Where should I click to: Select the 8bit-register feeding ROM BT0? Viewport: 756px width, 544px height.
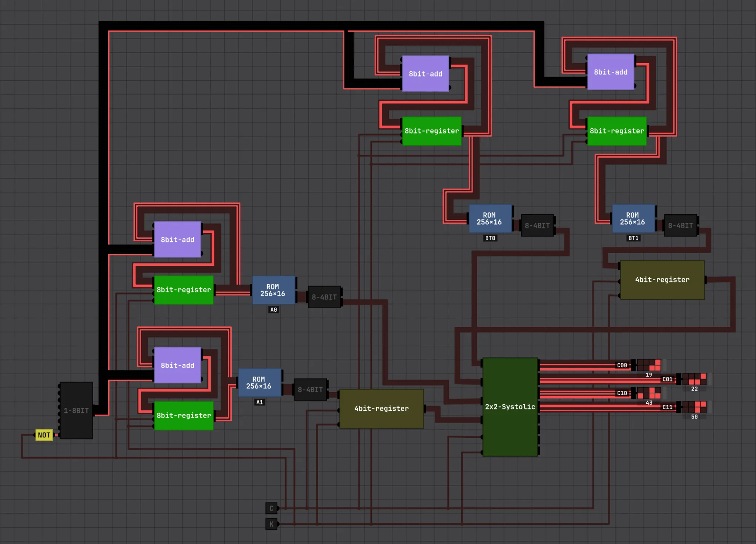click(432, 131)
